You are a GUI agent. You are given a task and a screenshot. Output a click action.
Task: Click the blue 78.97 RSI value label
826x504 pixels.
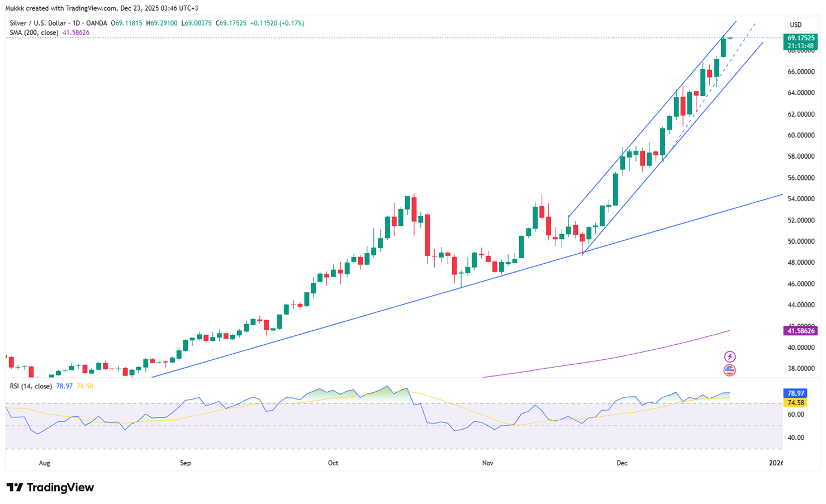(x=796, y=393)
